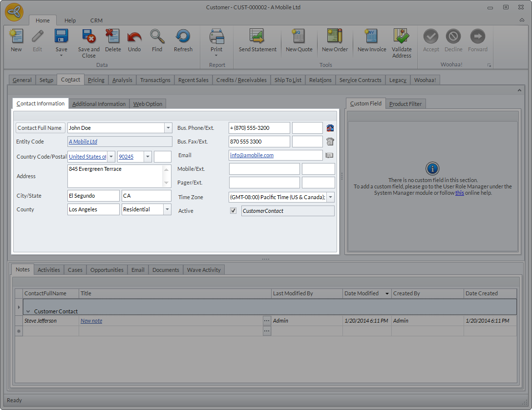
Task: Expand the Time Zone dropdown
Action: (330, 197)
